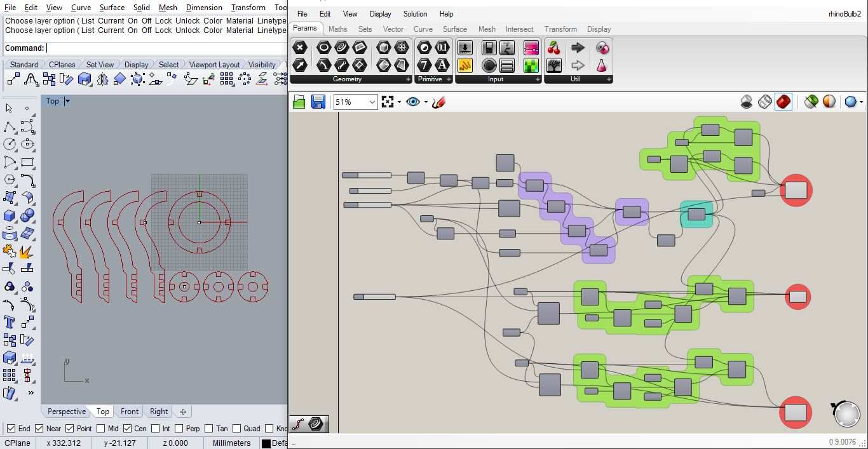Expand the Util panel with its plus button
Viewport: 868px width, 449px height.
click(609, 79)
